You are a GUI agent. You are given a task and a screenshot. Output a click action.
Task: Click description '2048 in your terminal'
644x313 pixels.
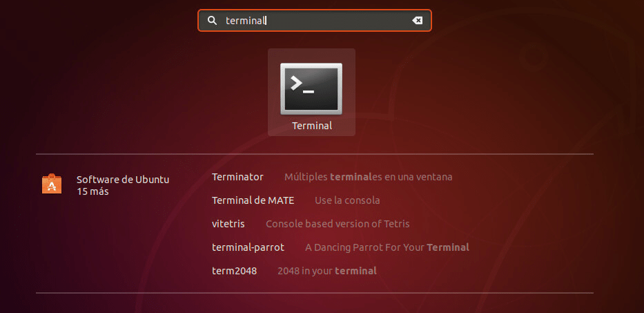click(327, 271)
